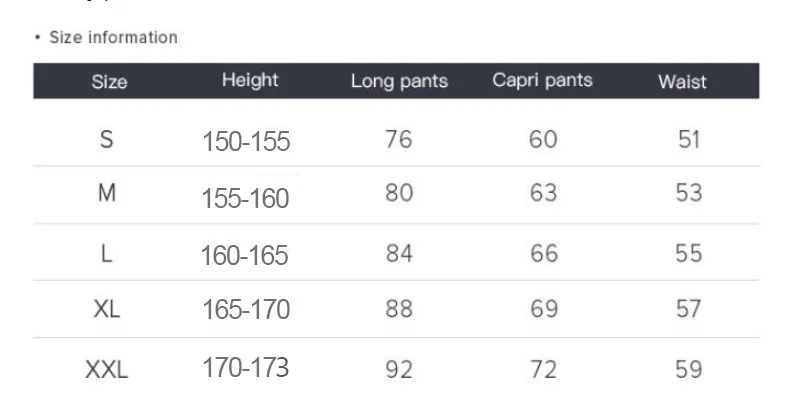Click long pants value 92
790x418 pixels.
point(399,370)
